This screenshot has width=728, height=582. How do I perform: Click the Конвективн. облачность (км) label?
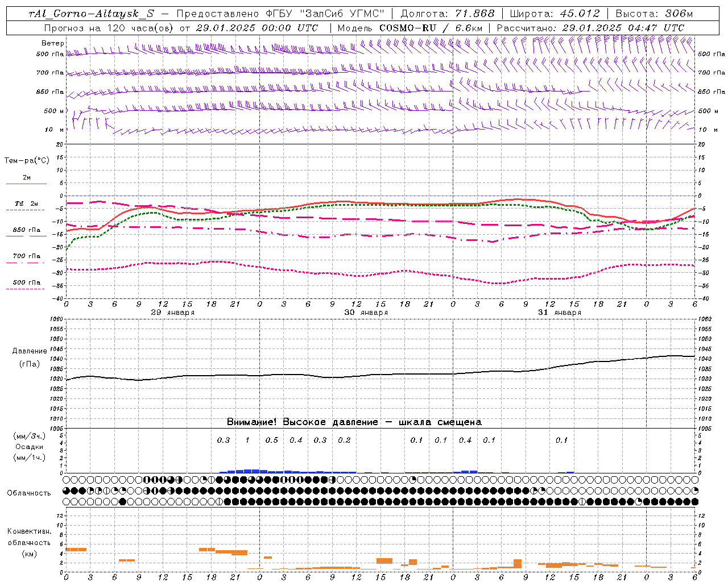click(x=29, y=542)
